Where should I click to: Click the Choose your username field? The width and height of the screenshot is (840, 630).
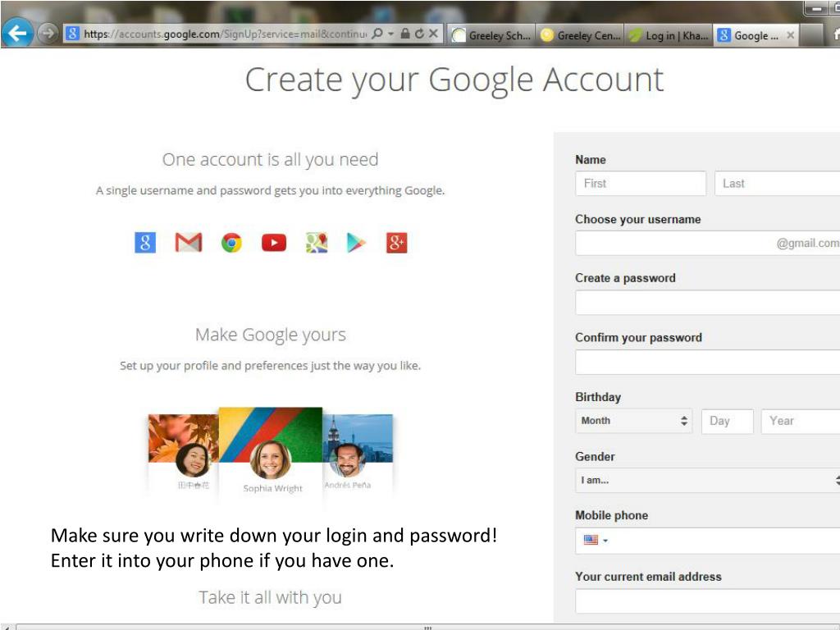708,243
